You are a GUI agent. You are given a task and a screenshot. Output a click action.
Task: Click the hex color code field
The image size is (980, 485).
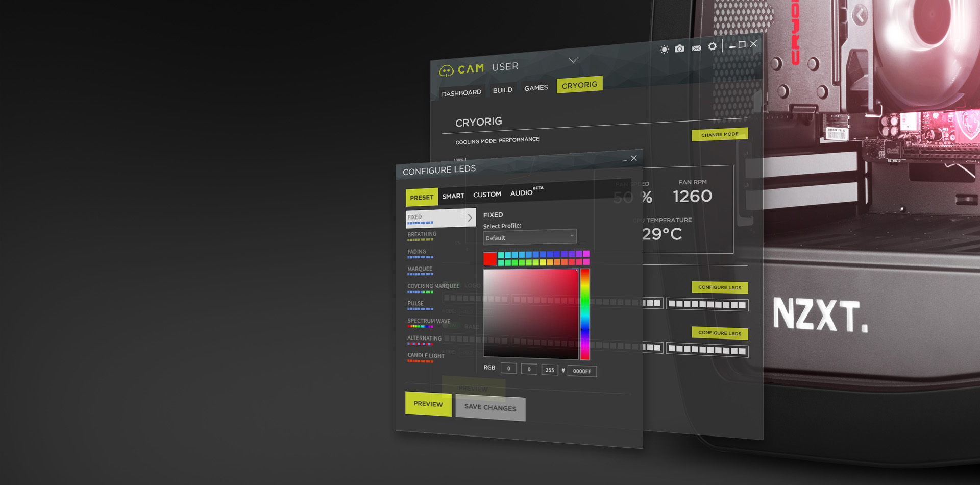point(582,371)
